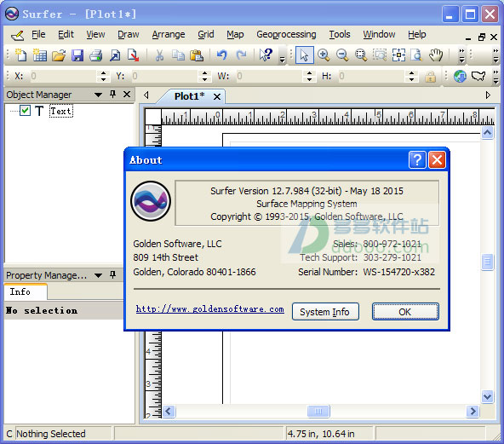The image size is (504, 444).
Task: Open the goldensoftware.com hyperlink
Action: coord(210,309)
